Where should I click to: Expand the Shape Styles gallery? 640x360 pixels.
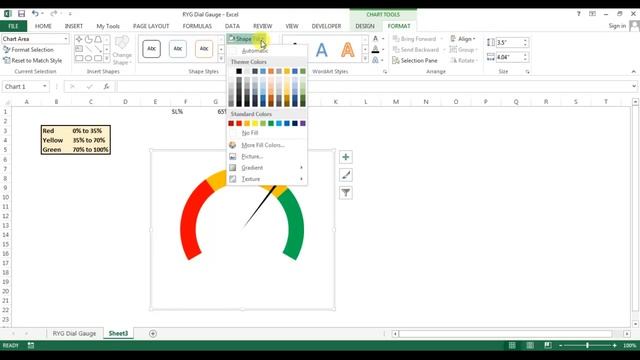click(x=221, y=59)
